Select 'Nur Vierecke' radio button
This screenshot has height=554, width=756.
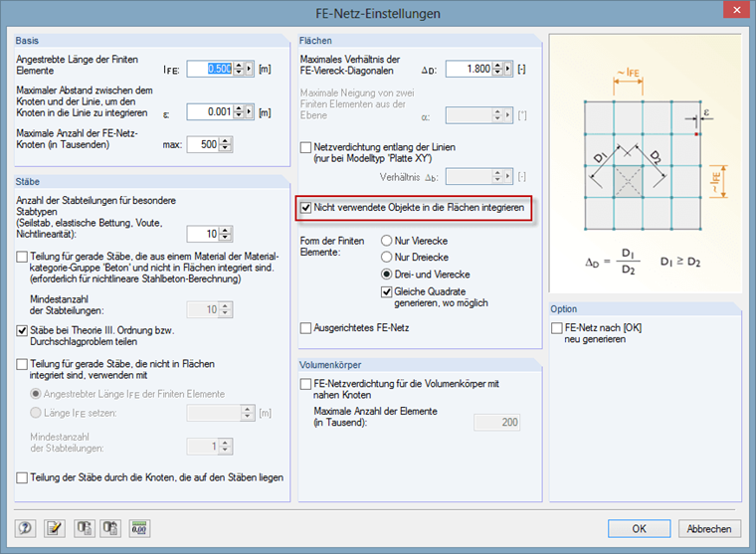[387, 241]
